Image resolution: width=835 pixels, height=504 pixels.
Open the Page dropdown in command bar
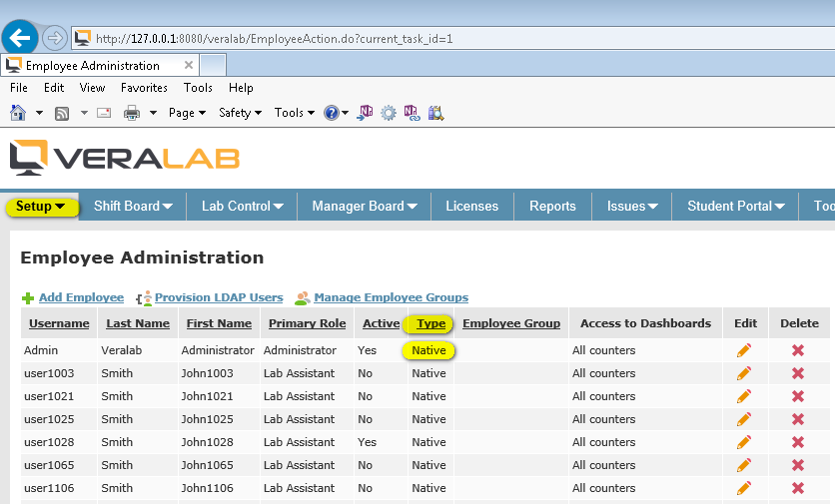(187, 113)
